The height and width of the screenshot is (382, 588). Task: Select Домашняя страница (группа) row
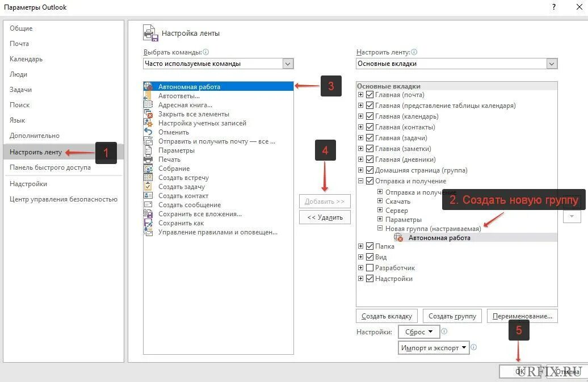(x=421, y=170)
